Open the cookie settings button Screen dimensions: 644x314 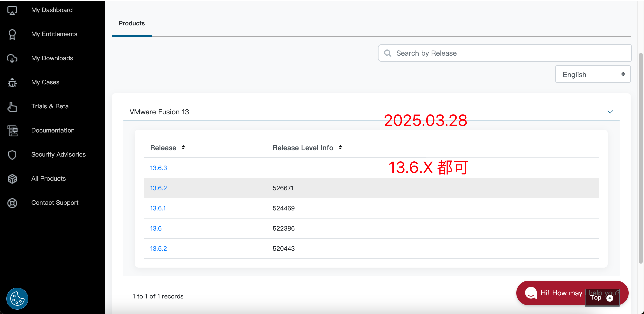[x=17, y=298]
